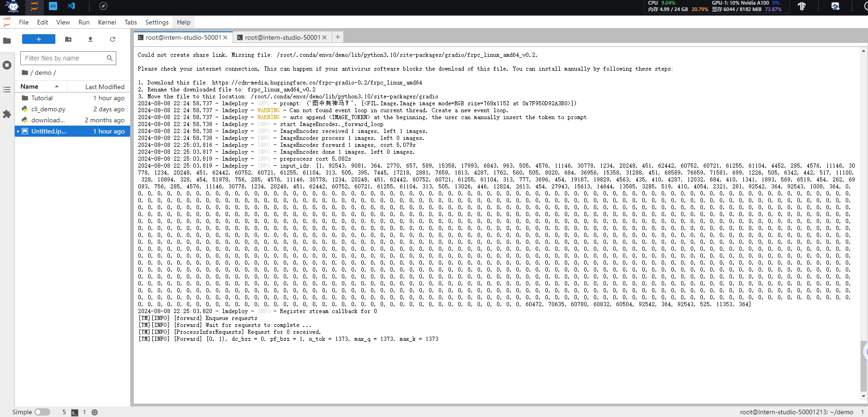This screenshot has height=417, width=868.
Task: Click root@intern-studio-50001213: ~/demo status text
Action: 796,412
